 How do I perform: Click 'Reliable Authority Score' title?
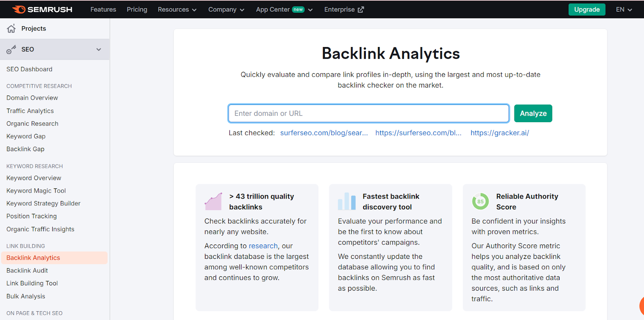pos(527,201)
